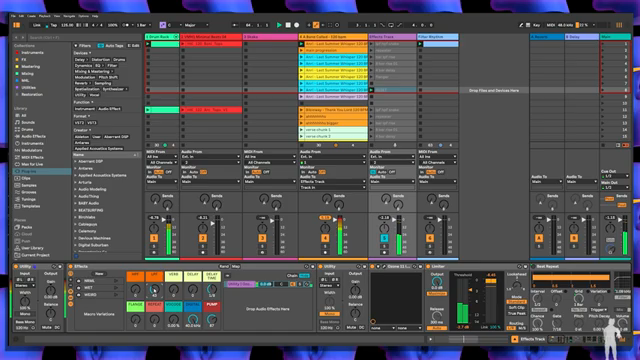This screenshot has height=360, width=640.
Task: Click the Map button in the Effects rack
Action: (236, 267)
